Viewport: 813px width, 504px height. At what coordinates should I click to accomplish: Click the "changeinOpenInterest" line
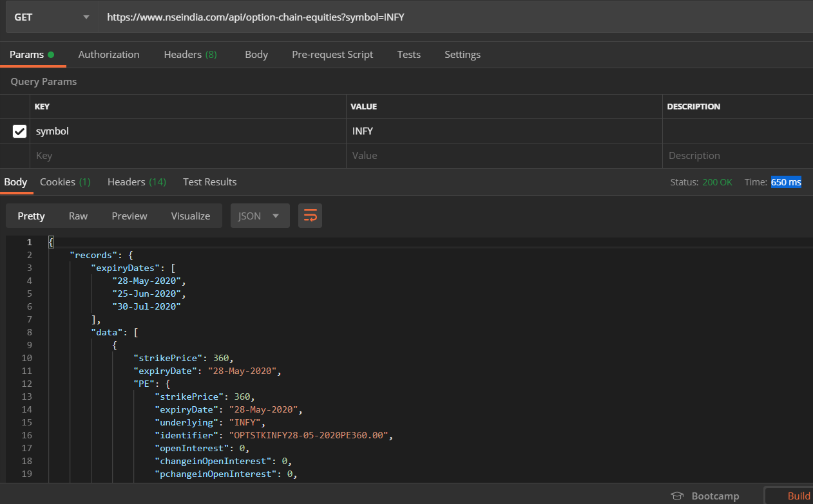point(223,461)
